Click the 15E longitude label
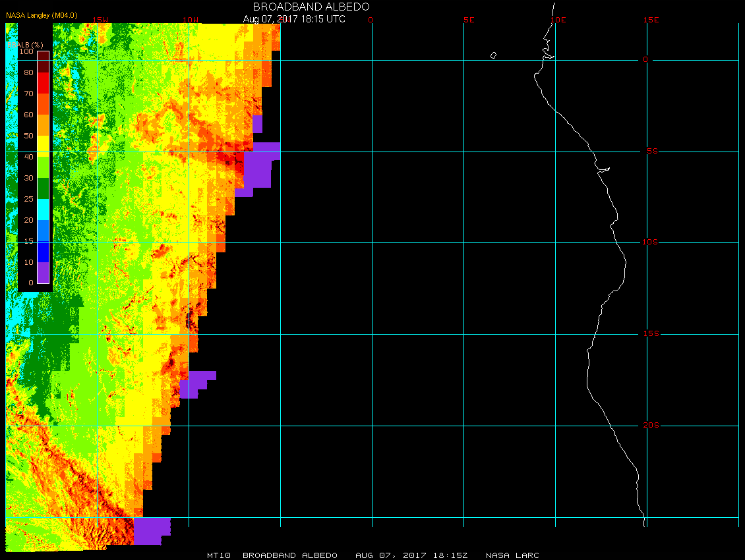Viewport: 745px width, 560px height. click(x=651, y=20)
